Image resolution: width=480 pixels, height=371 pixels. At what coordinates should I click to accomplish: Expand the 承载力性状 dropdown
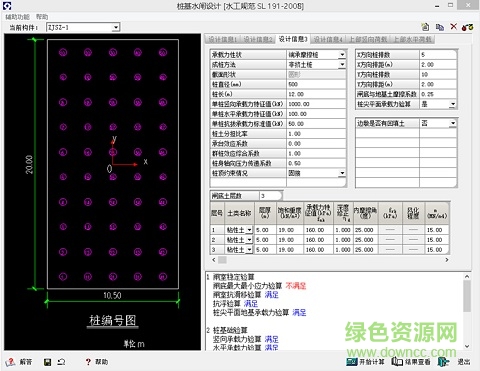pos(342,55)
